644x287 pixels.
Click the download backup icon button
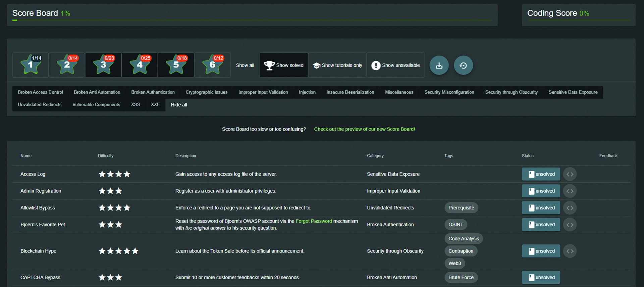point(439,65)
